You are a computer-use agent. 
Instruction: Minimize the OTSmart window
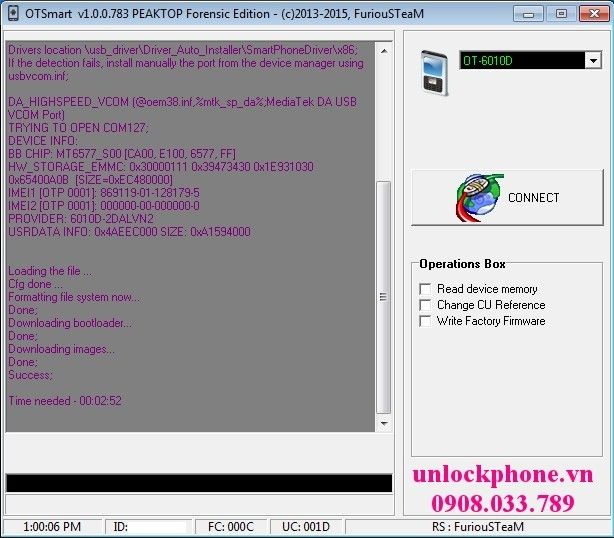point(535,13)
